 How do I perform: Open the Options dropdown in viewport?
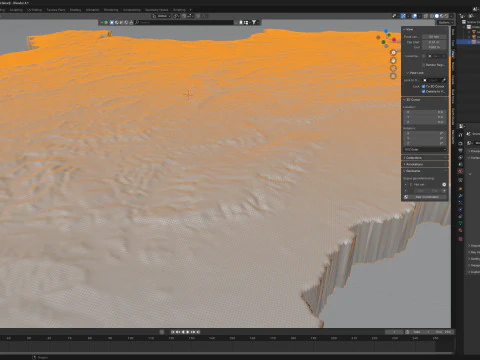pos(445,22)
